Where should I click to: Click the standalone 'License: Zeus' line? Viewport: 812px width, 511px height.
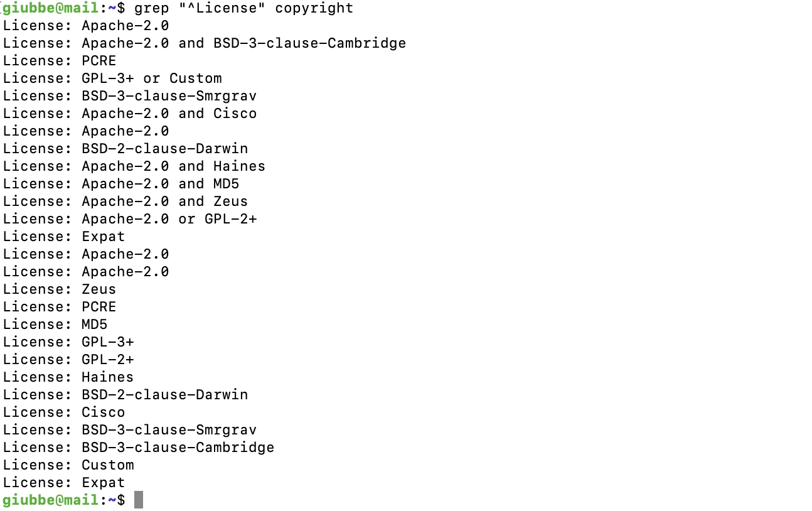60,289
